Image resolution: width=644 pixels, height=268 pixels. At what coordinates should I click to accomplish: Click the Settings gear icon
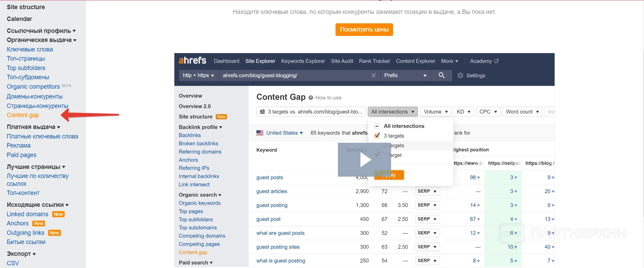click(x=460, y=75)
